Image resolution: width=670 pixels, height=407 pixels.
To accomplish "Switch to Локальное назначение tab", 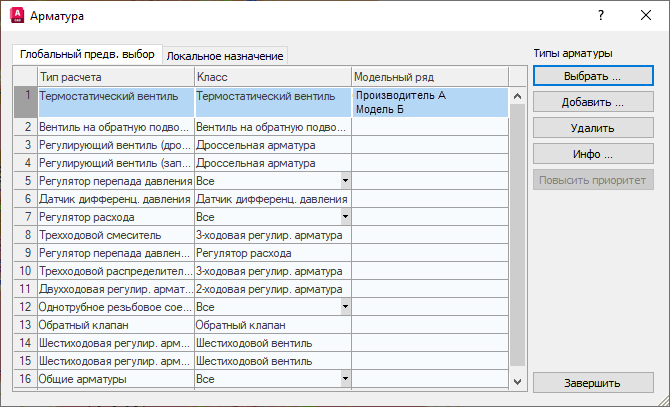I will click(x=225, y=56).
